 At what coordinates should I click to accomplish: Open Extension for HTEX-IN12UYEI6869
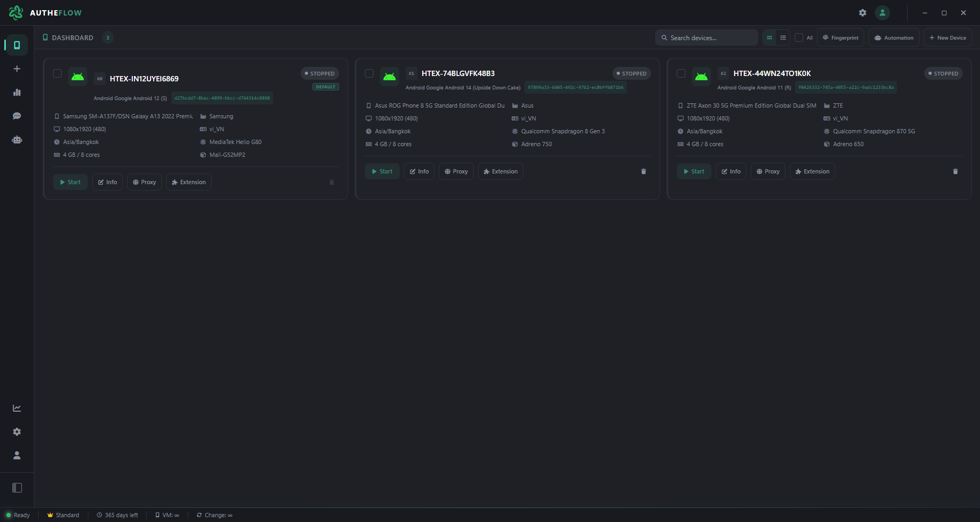click(x=189, y=182)
